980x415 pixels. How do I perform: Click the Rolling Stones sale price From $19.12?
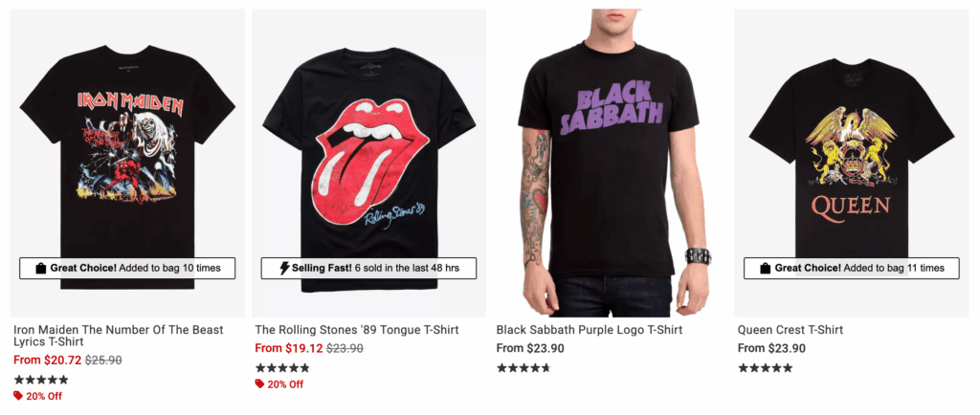pyautogui.click(x=288, y=349)
